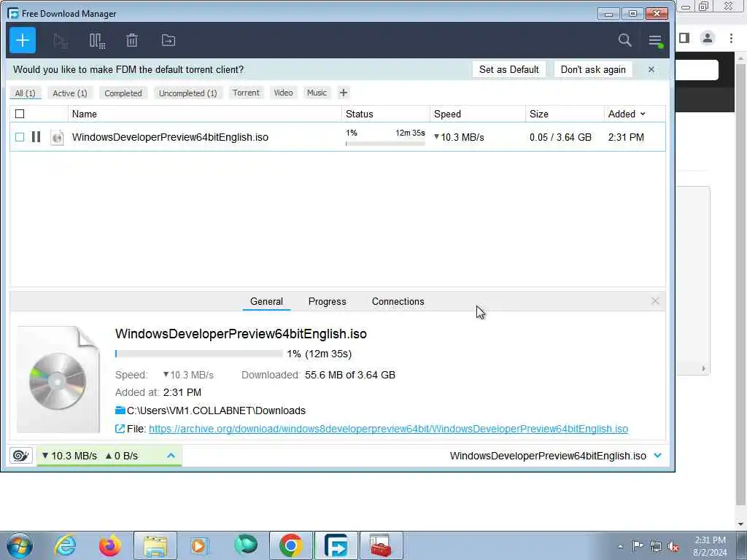
Task: Open the Connections details tab
Action: tap(398, 301)
